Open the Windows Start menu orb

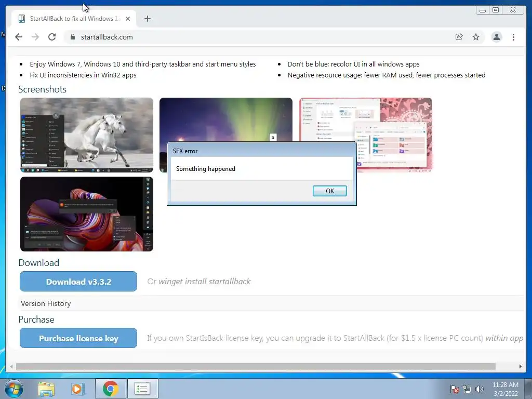[x=14, y=389]
